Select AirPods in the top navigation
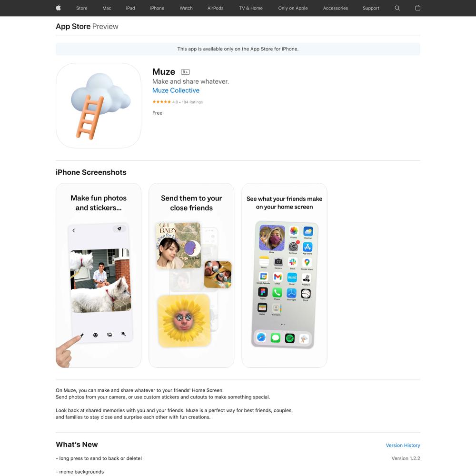This screenshot has height=476, width=476. (216, 8)
